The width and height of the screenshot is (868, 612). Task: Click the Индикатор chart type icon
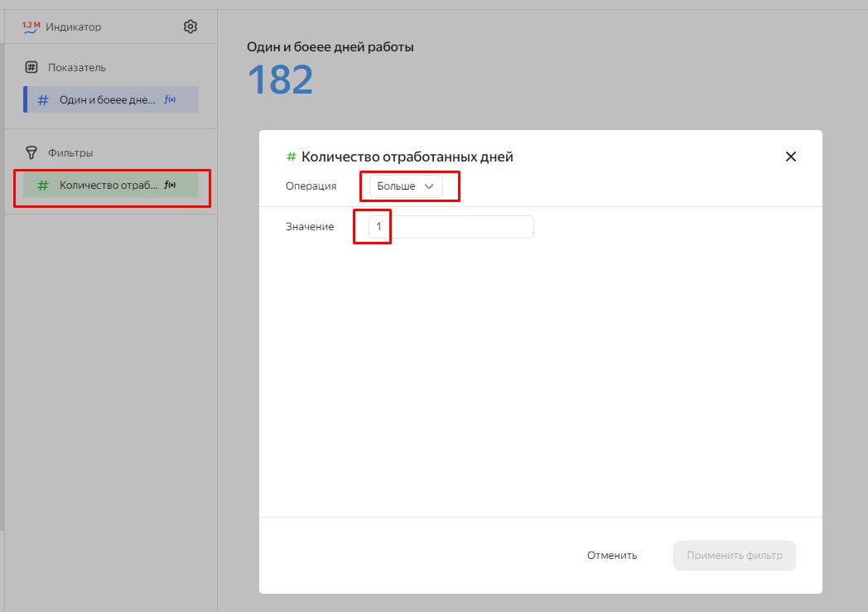pos(31,27)
